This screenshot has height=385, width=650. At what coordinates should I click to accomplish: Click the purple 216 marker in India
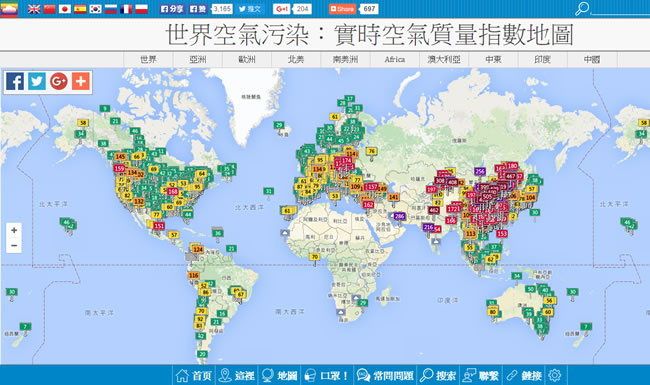(x=428, y=227)
